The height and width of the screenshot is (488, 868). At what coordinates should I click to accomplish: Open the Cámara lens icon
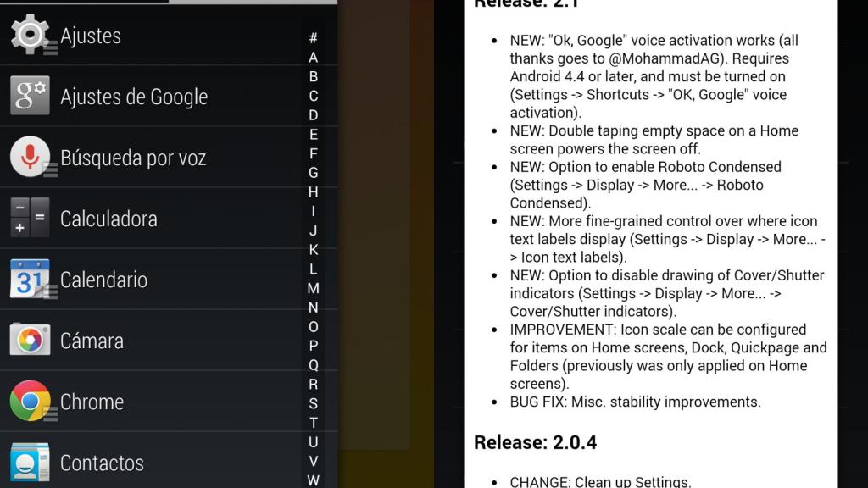click(x=31, y=340)
